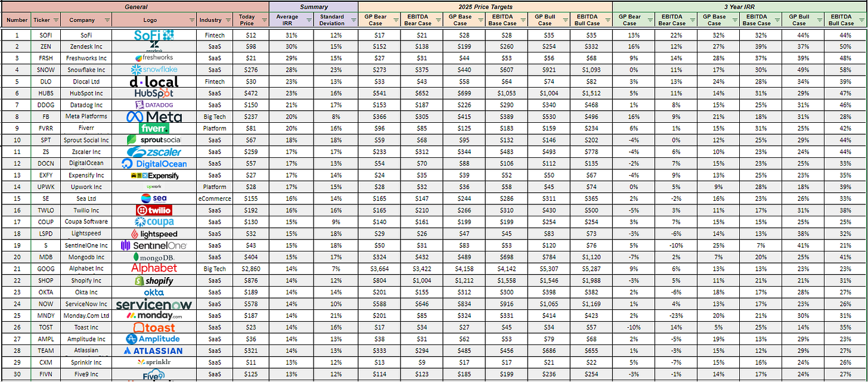Screen dimensions: 868x382
Task: Click the SentinelOne logo
Action: [154, 244]
